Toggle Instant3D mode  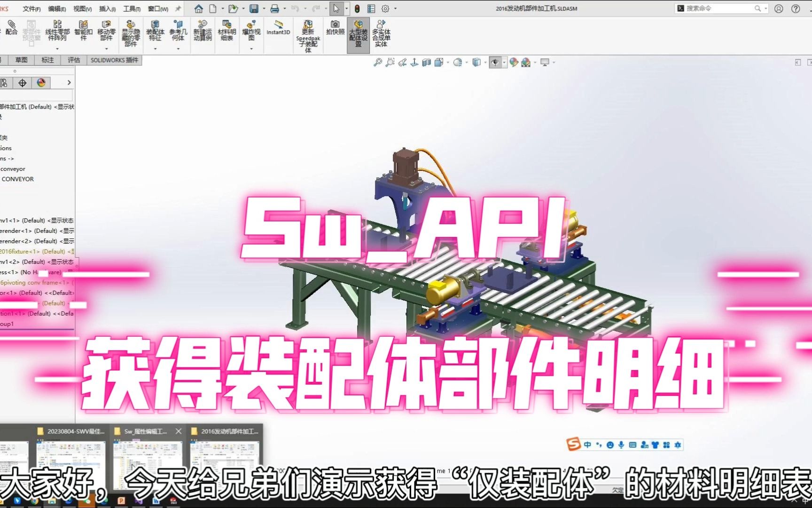click(x=278, y=28)
